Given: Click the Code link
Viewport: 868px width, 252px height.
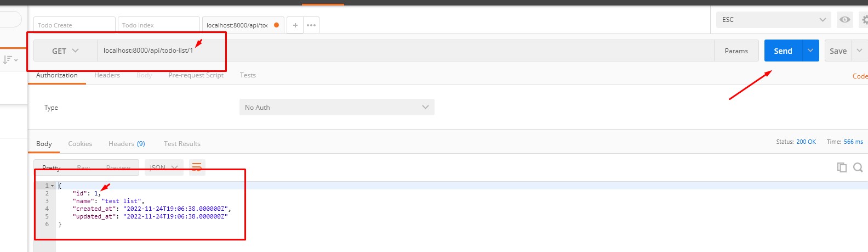Looking at the screenshot, I should tap(860, 76).
